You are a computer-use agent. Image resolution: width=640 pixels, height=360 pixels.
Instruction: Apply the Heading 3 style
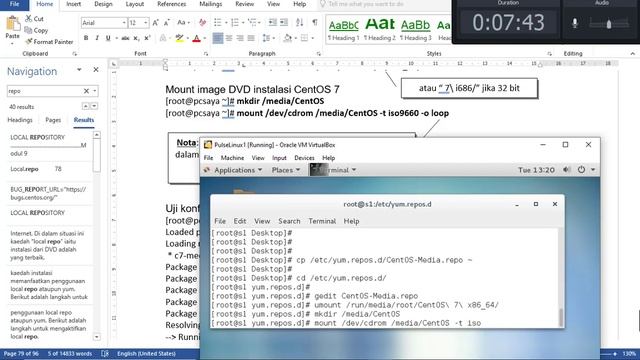tap(415, 30)
